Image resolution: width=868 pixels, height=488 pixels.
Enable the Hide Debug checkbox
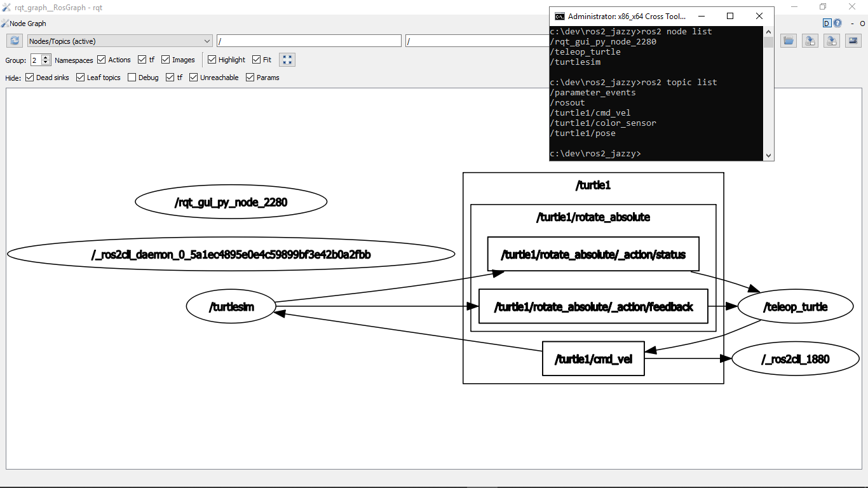132,78
